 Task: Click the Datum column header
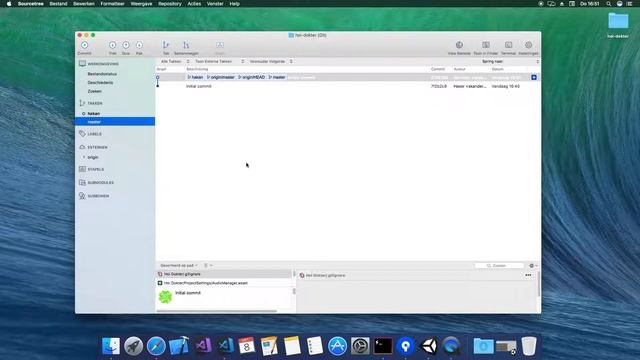pos(498,69)
